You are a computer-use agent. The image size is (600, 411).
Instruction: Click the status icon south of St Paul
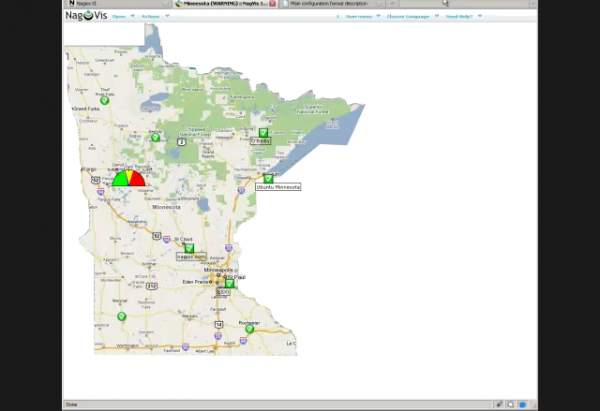click(x=229, y=283)
